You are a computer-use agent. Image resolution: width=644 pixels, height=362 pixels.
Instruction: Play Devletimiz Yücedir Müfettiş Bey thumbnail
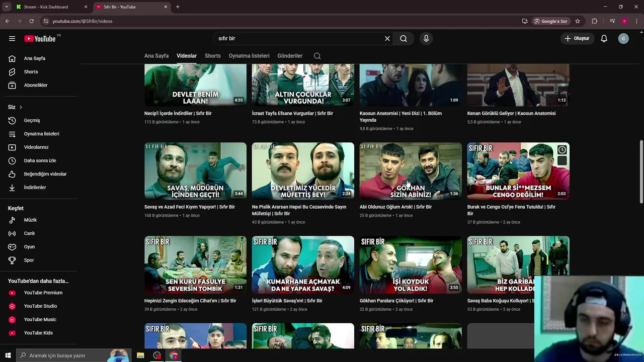tap(303, 171)
